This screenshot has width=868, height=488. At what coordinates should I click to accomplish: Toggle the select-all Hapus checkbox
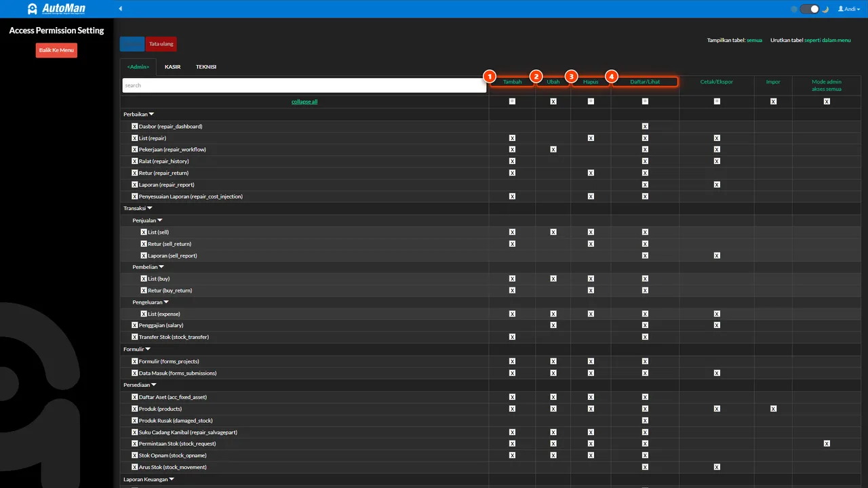591,102
